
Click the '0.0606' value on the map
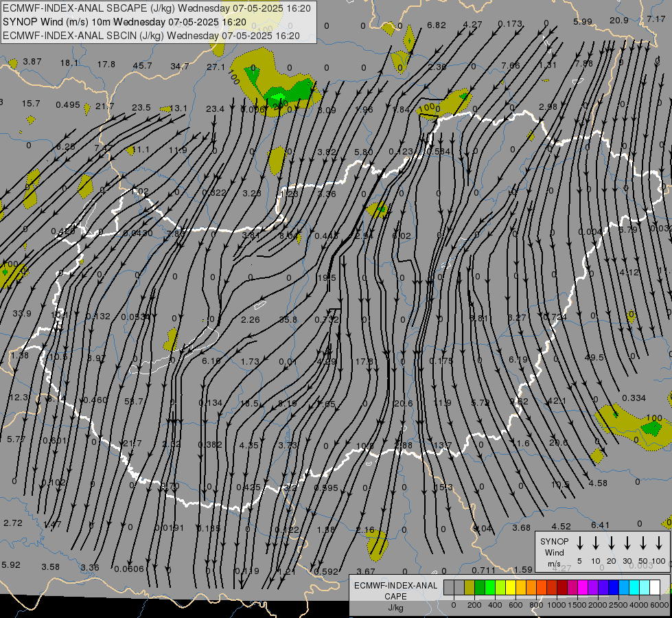coord(129,569)
